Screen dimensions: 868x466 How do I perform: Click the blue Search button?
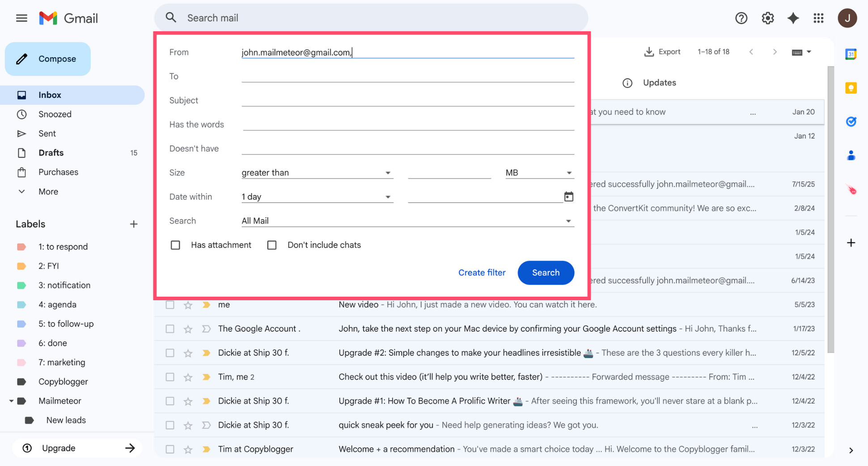(546, 273)
